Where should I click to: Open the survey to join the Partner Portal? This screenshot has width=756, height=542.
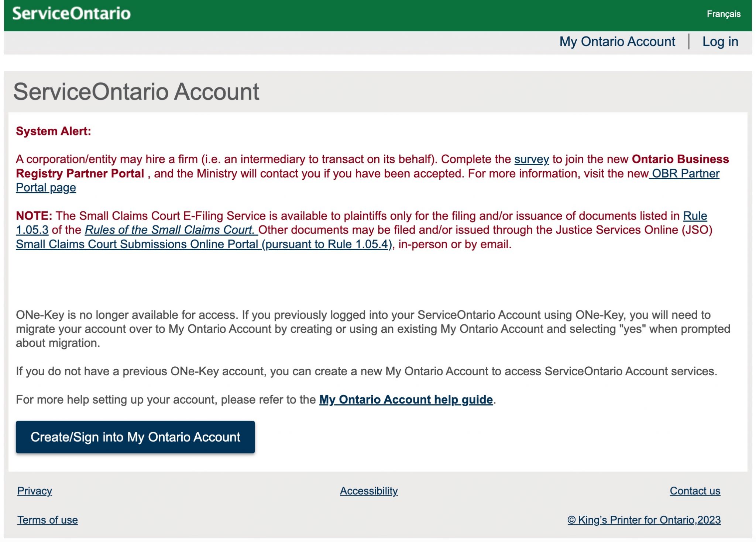click(x=531, y=159)
